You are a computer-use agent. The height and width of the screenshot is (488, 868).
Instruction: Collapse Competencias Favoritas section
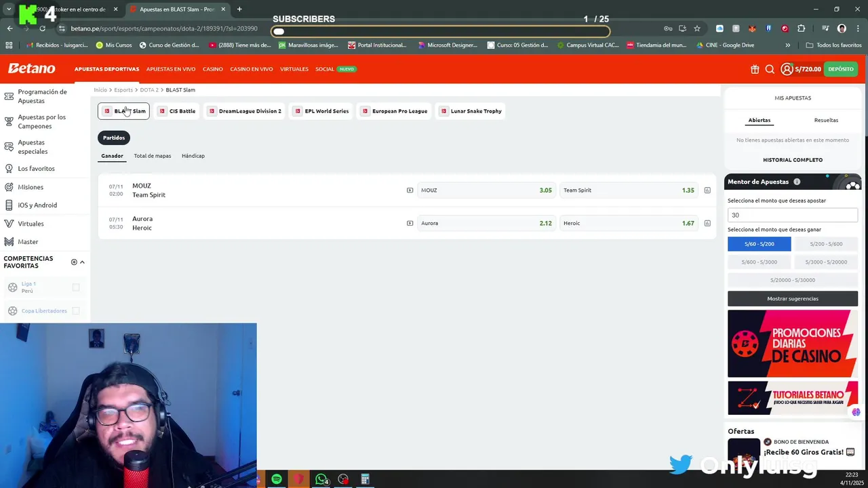pyautogui.click(x=82, y=262)
